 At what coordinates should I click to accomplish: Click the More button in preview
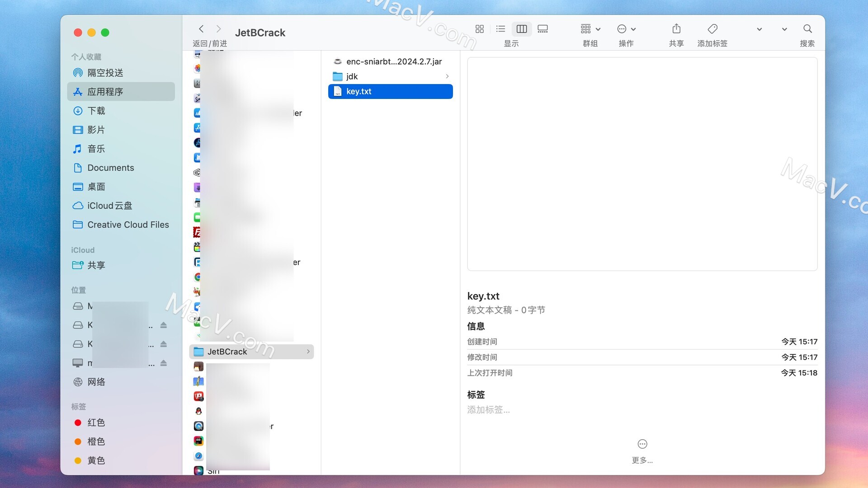(642, 444)
